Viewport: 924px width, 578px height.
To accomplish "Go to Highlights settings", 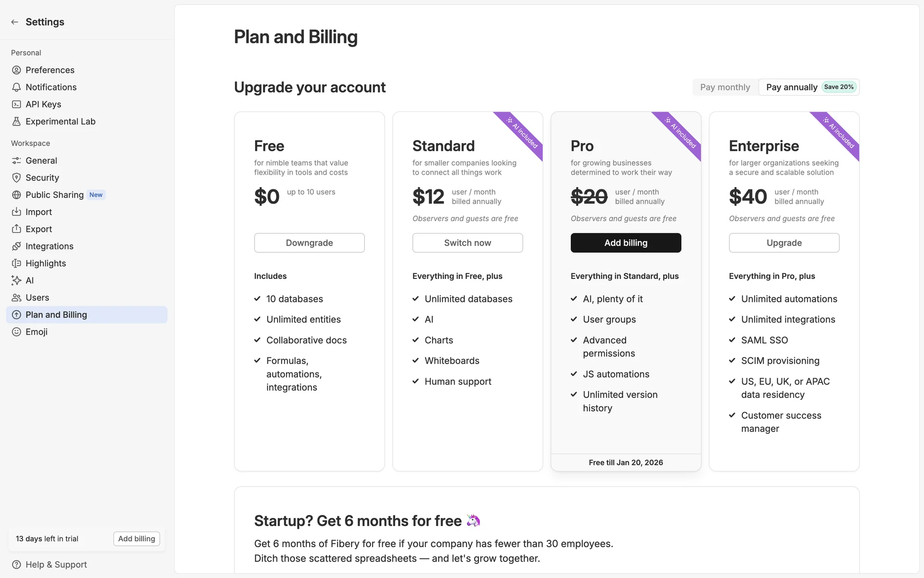I will 46,263.
